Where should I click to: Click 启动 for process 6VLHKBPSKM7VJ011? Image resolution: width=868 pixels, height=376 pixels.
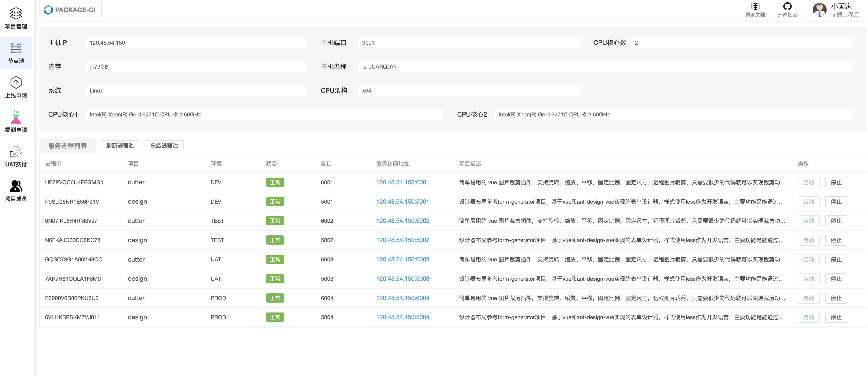tap(808, 317)
